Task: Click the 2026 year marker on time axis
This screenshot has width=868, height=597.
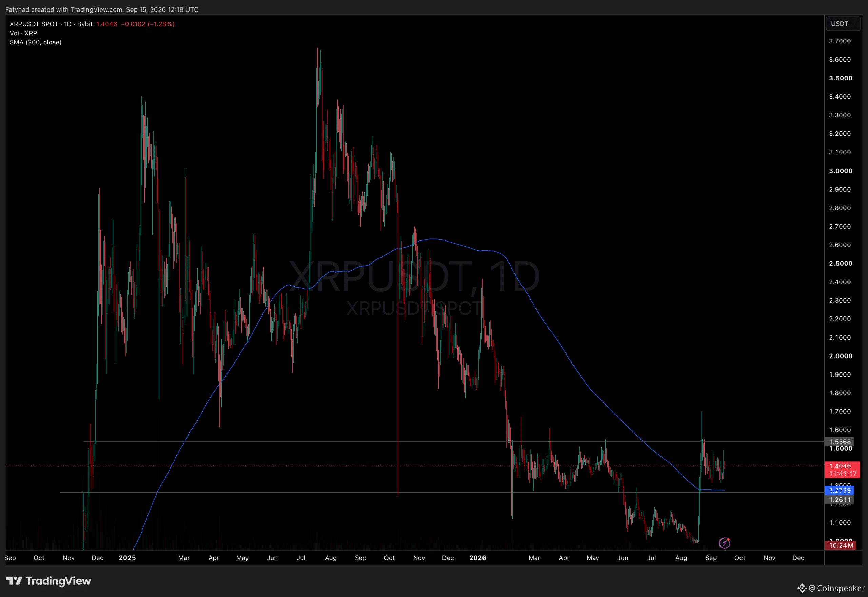Action: click(x=478, y=558)
